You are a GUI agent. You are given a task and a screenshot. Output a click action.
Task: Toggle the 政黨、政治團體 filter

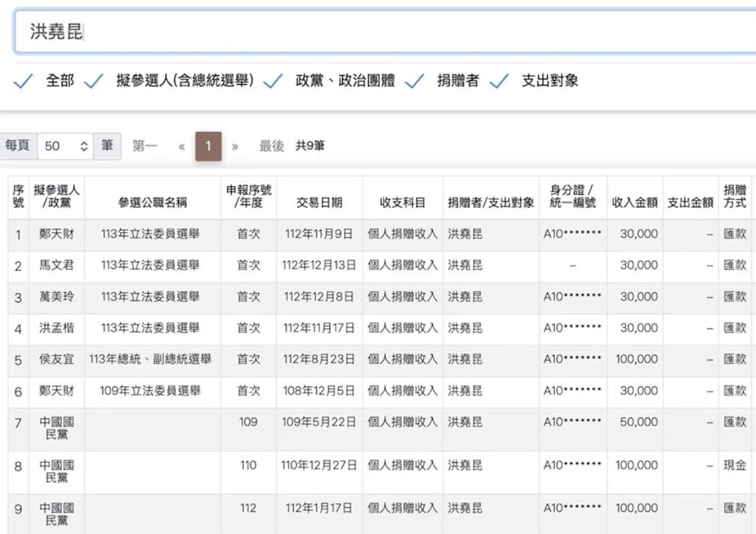click(x=273, y=81)
